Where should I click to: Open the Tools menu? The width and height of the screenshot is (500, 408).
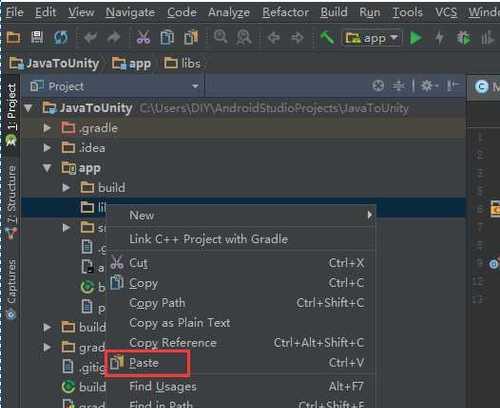tap(407, 12)
